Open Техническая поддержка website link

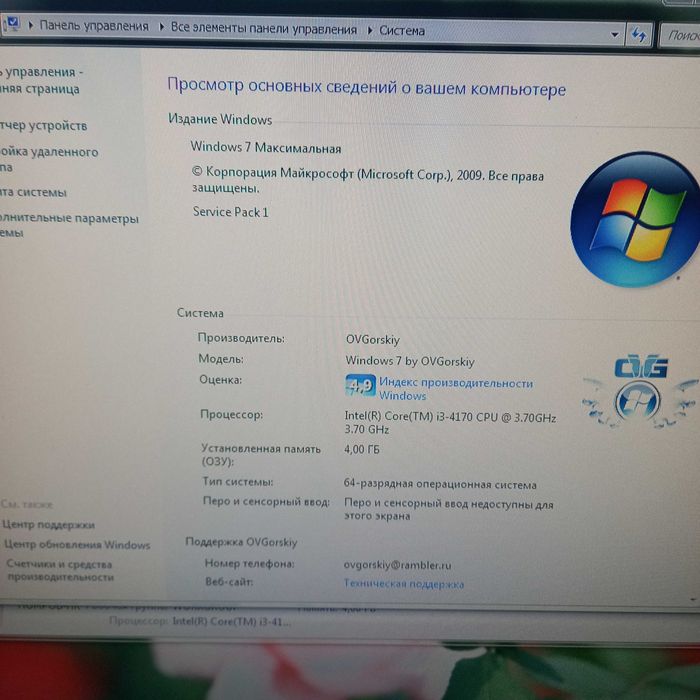(x=404, y=583)
